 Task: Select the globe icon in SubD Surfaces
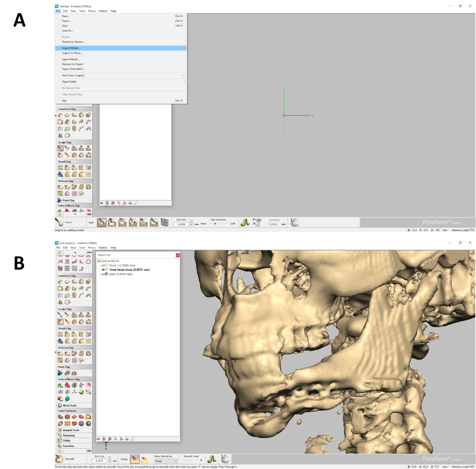pyautogui.click(x=88, y=423)
